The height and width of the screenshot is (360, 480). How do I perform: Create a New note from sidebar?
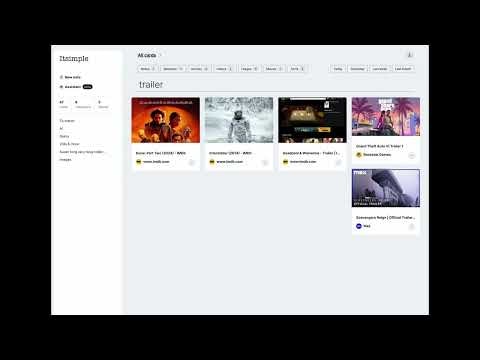tap(70, 77)
